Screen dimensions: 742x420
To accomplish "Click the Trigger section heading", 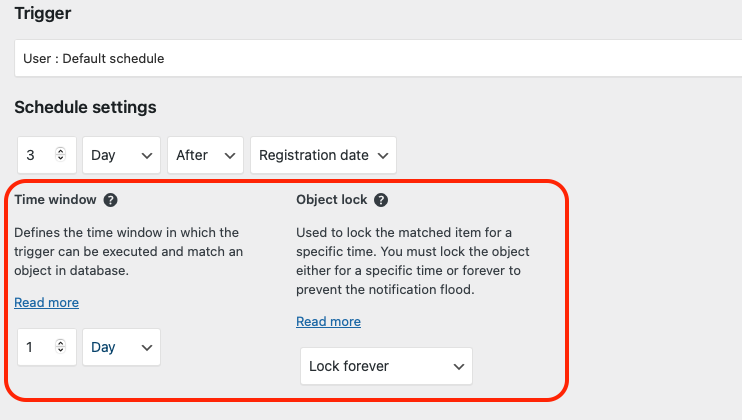I will [x=43, y=13].
